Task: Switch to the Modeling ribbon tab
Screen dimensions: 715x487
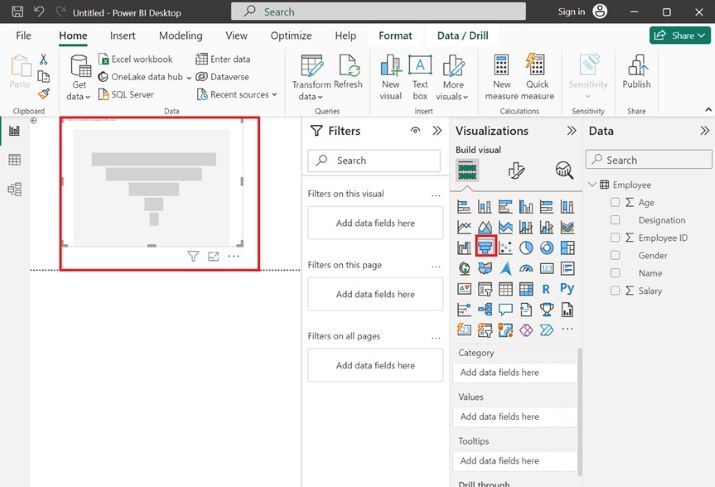Action: [x=181, y=36]
